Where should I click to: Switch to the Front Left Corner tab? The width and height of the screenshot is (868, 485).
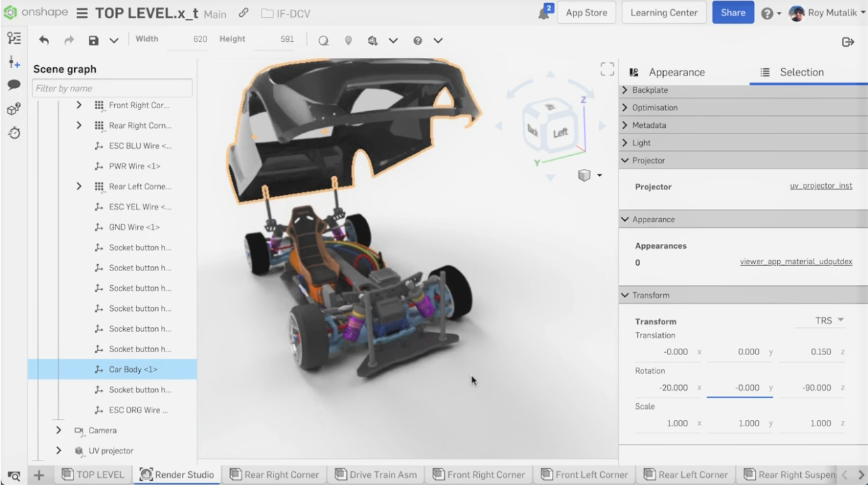pos(583,475)
